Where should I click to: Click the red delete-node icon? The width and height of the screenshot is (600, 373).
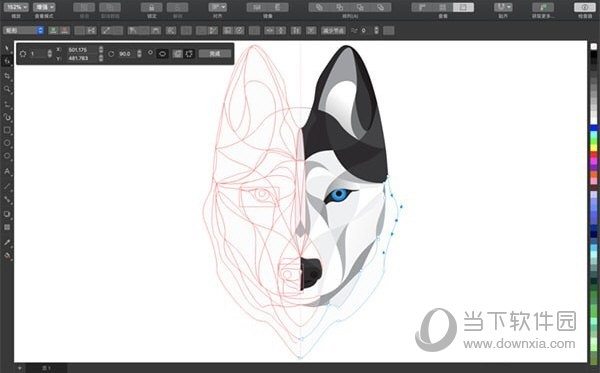coord(65,30)
